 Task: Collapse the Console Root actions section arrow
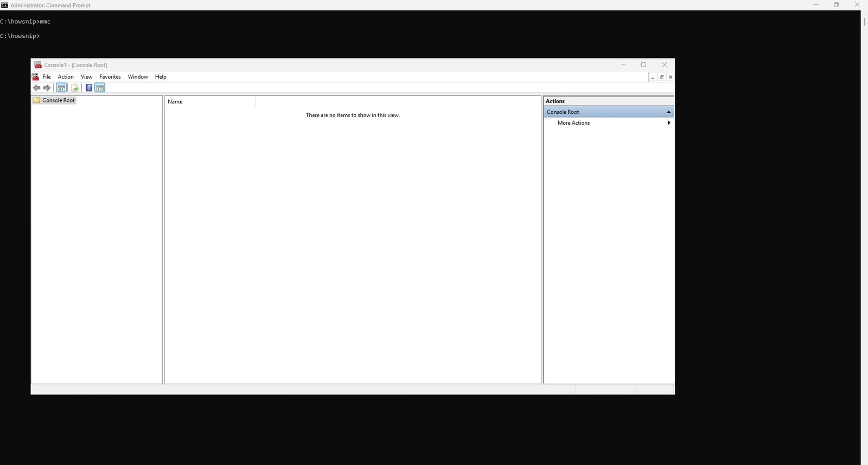click(668, 112)
